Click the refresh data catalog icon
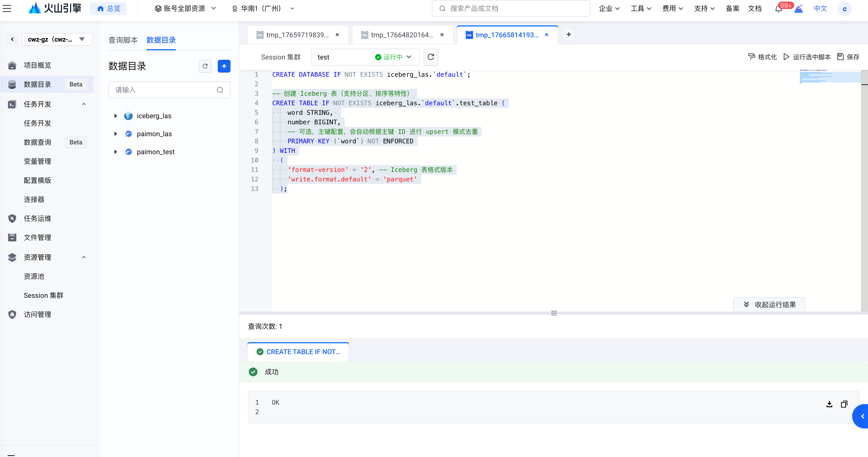The height and width of the screenshot is (457, 868). coord(205,66)
